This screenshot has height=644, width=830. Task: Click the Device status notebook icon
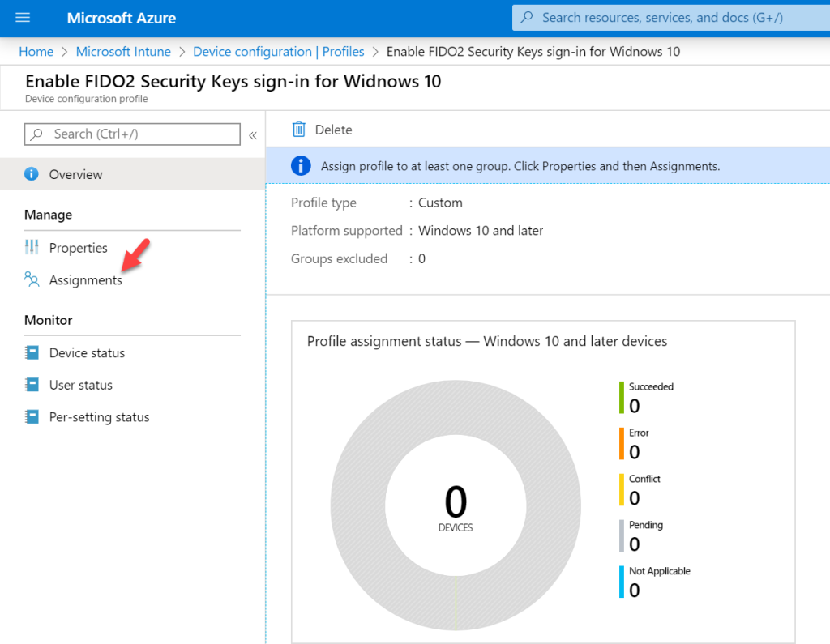coord(32,353)
